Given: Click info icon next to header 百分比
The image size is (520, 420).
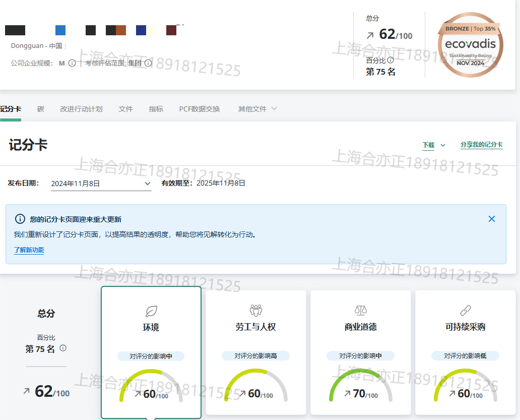Looking at the screenshot, I should click(391, 60).
